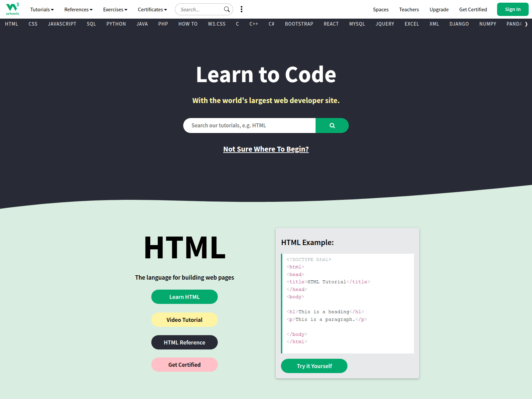Open the CSS topic in dark bar
Viewport: 532px width, 399px height.
click(33, 24)
